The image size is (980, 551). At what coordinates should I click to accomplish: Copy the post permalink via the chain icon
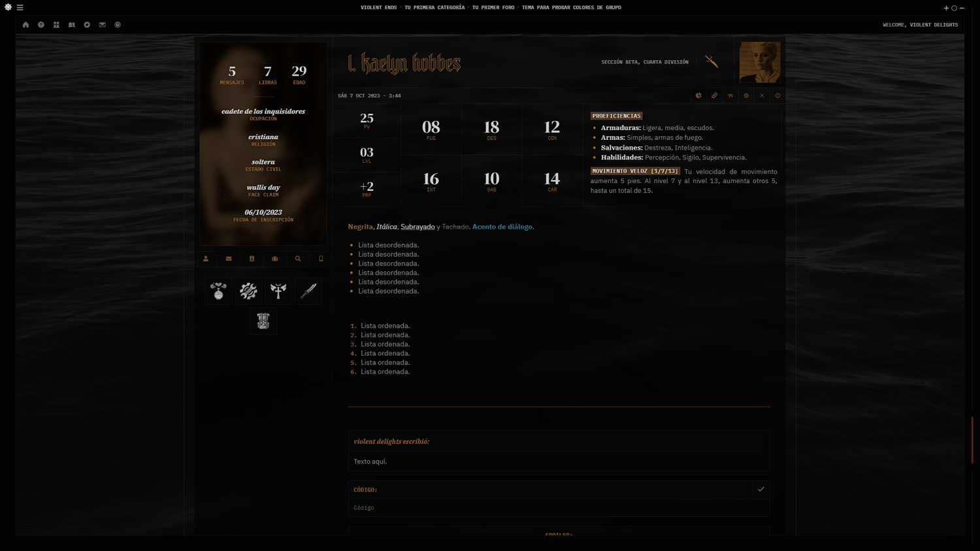click(715, 95)
